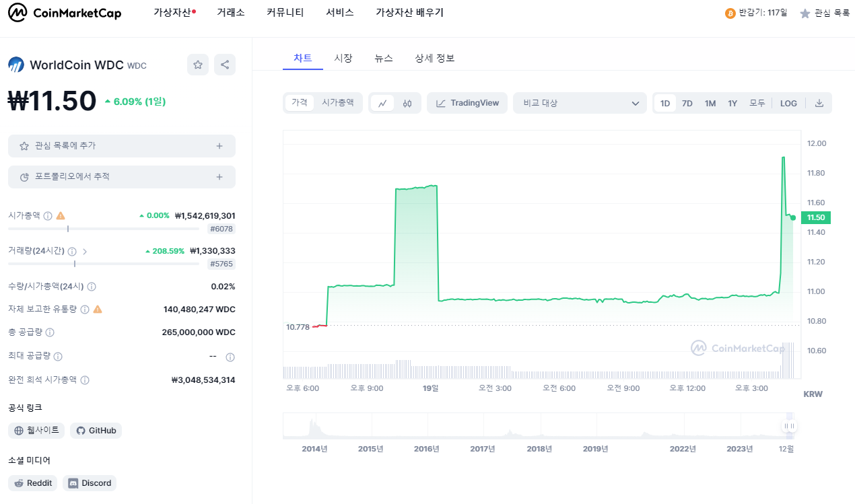Image resolution: width=855 pixels, height=504 pixels.
Task: Select the 7D time range
Action: coord(687,103)
